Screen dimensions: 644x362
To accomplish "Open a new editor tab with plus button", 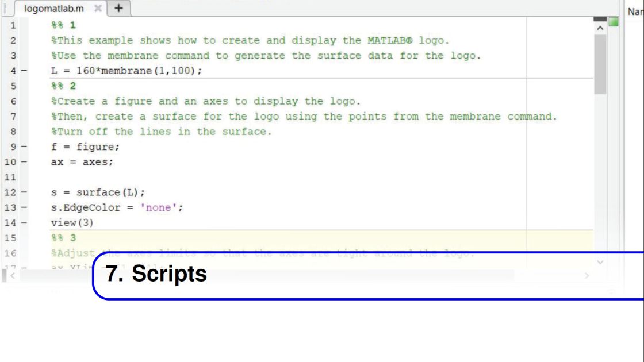I will pyautogui.click(x=118, y=8).
